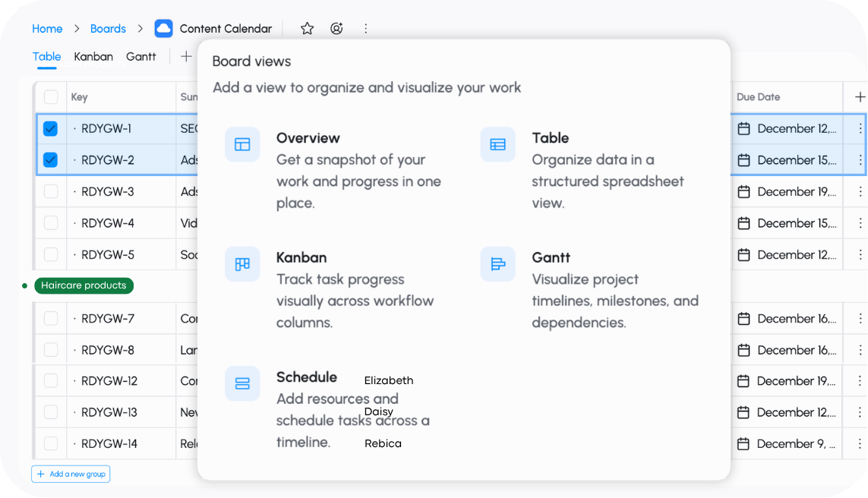The height and width of the screenshot is (498, 868).
Task: Click the star favorite icon
Action: tap(308, 28)
